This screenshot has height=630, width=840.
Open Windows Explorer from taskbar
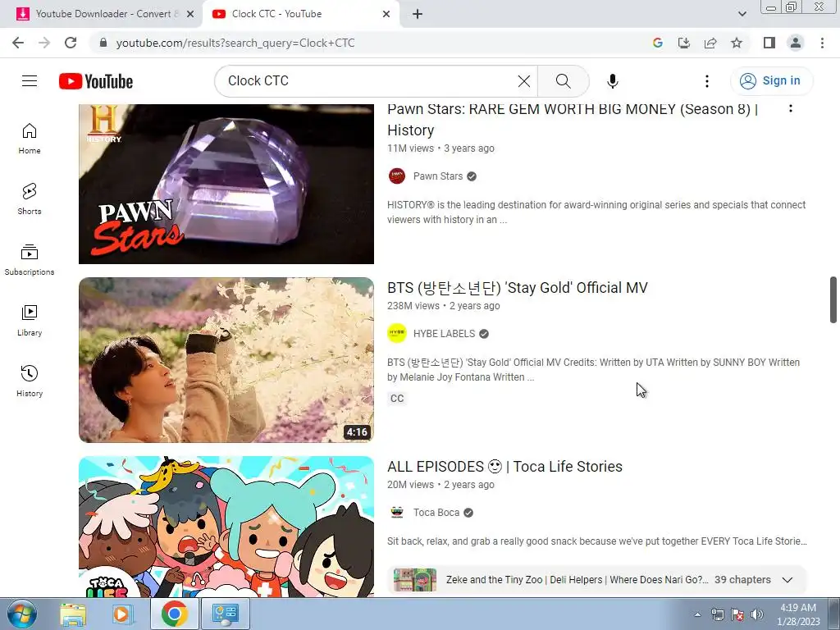[73, 614]
